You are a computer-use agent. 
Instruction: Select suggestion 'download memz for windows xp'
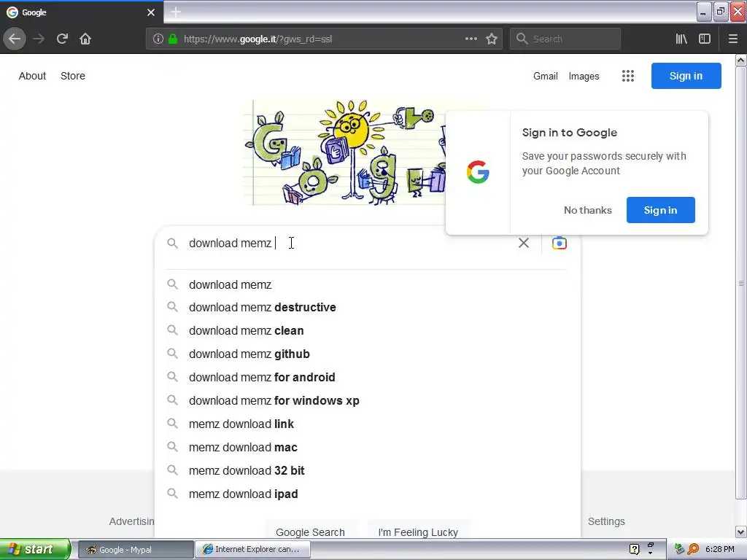(x=366, y=400)
